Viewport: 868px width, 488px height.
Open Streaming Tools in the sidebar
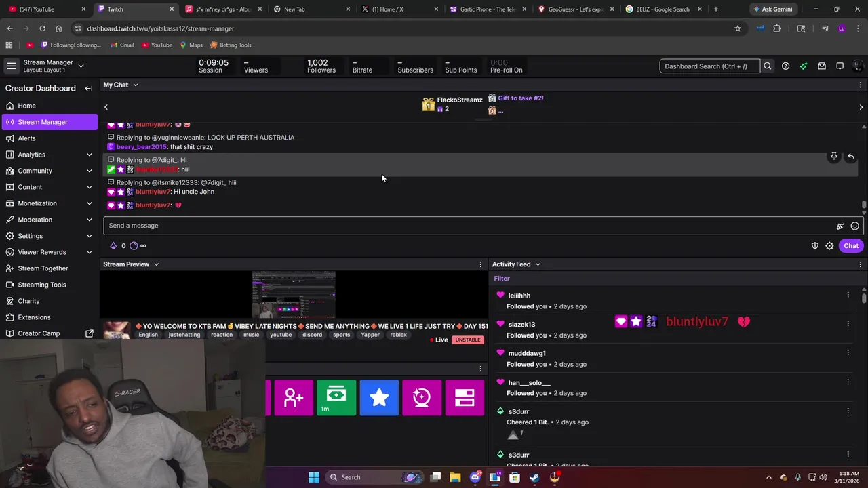click(x=50, y=285)
